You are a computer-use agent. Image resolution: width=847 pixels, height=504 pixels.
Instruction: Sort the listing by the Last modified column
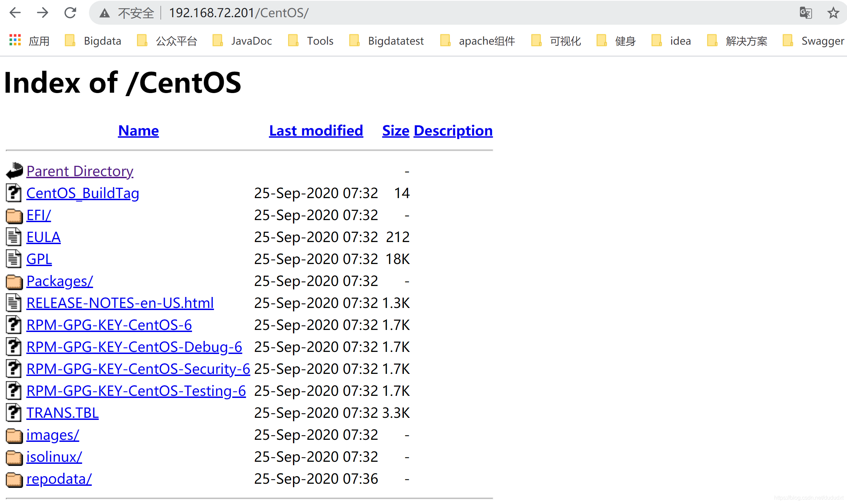[x=316, y=131]
